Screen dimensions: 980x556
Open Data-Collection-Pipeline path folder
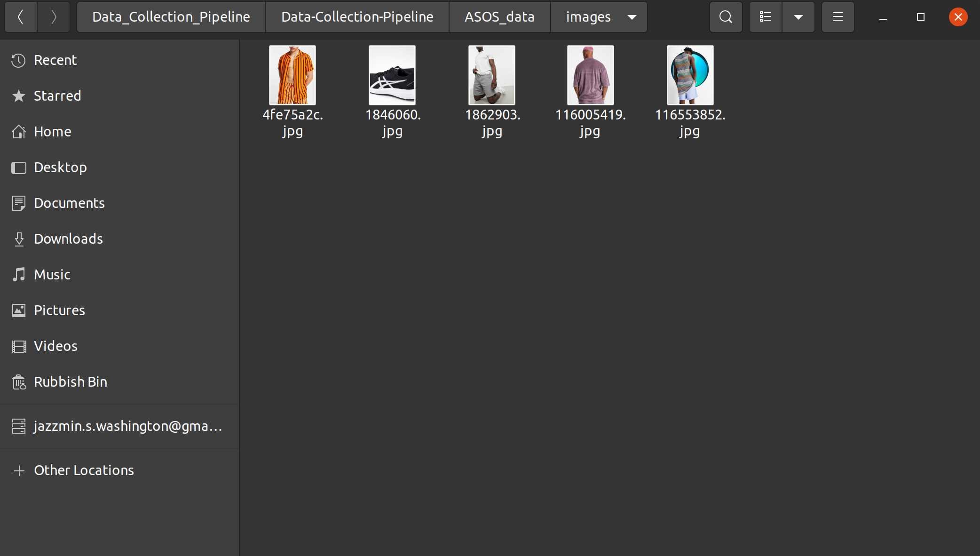click(x=357, y=17)
